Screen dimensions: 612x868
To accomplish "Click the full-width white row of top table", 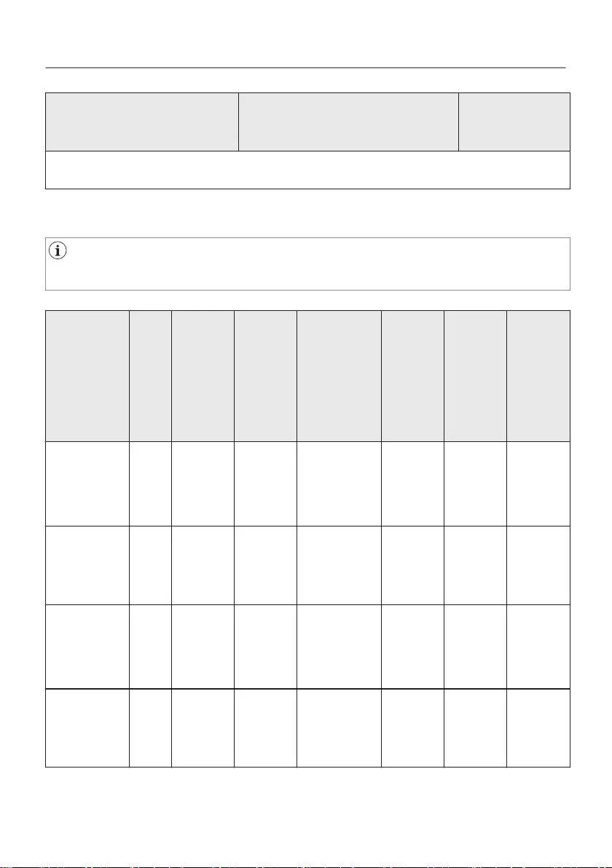I will [307, 170].
